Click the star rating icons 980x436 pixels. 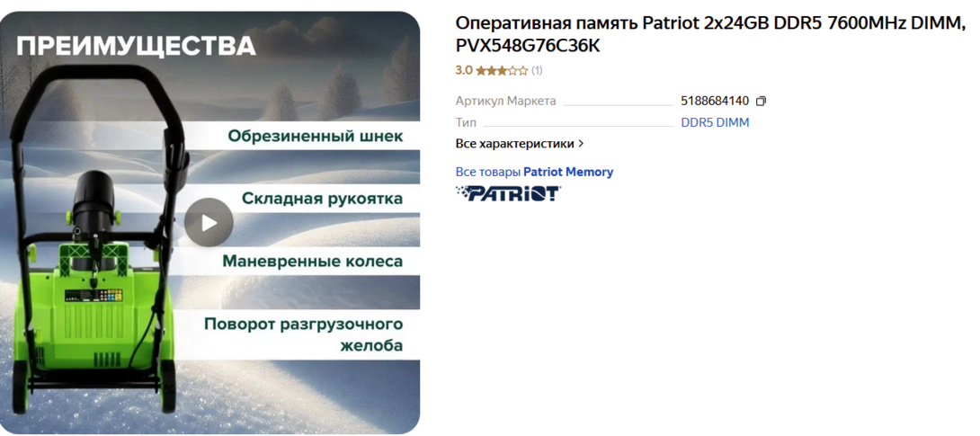(x=502, y=71)
